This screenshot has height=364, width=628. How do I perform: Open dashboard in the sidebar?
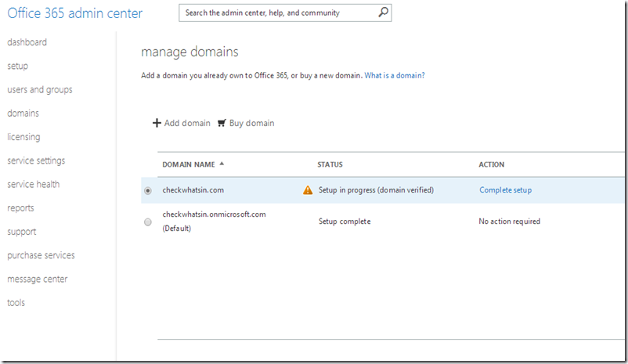tap(27, 42)
